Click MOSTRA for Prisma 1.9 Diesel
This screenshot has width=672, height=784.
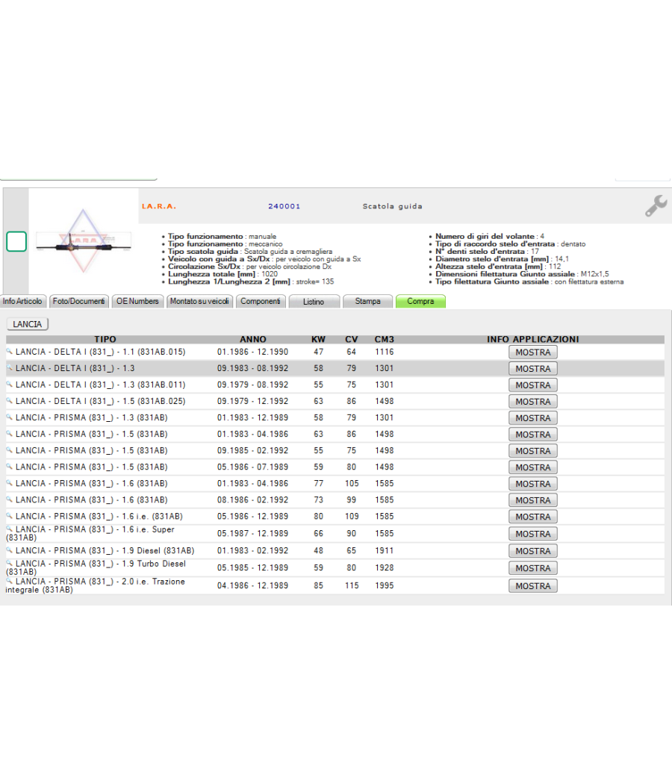pos(533,552)
